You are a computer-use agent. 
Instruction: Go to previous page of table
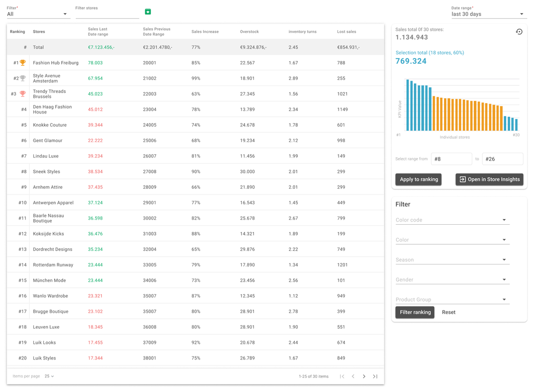tap(353, 376)
